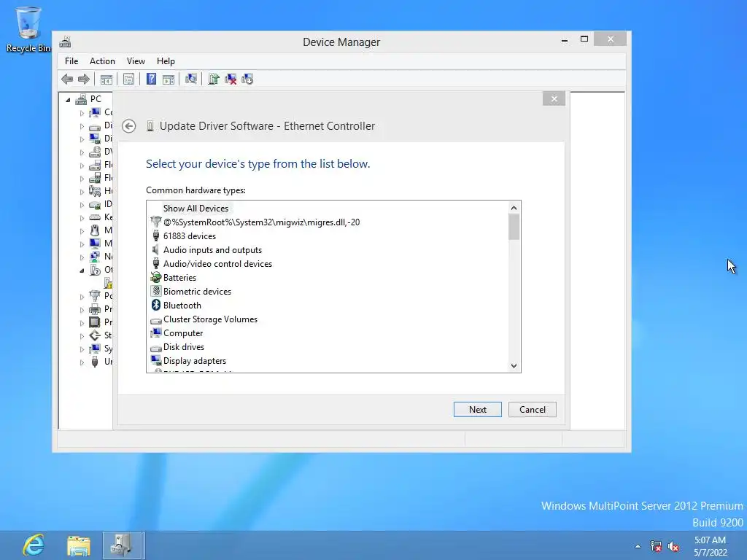Select the migwiz\migres.dll,-20 list entry
The width and height of the screenshot is (747, 560).
coord(262,222)
